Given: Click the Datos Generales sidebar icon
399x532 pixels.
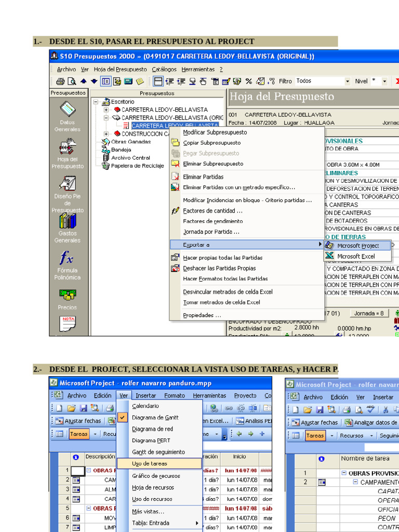Looking at the screenshot, I should (68, 110).
